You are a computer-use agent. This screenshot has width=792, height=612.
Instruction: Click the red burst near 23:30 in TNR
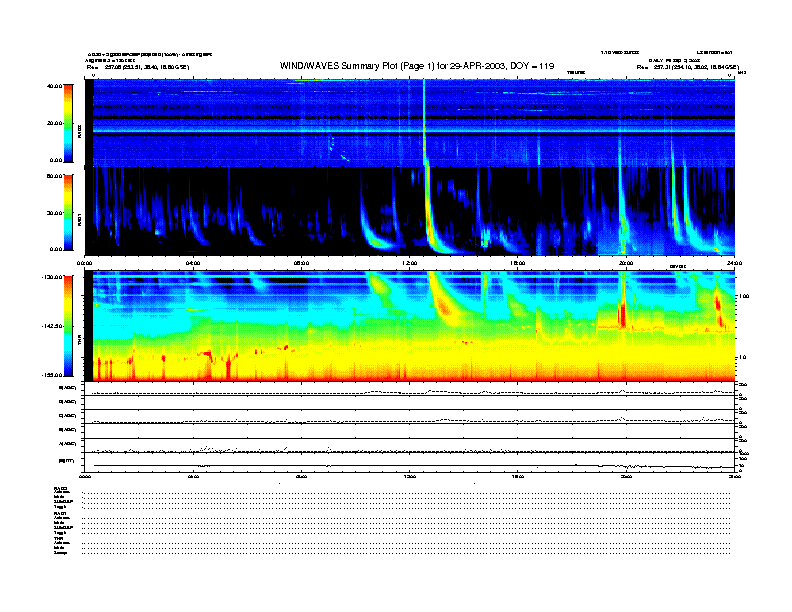click(x=718, y=307)
